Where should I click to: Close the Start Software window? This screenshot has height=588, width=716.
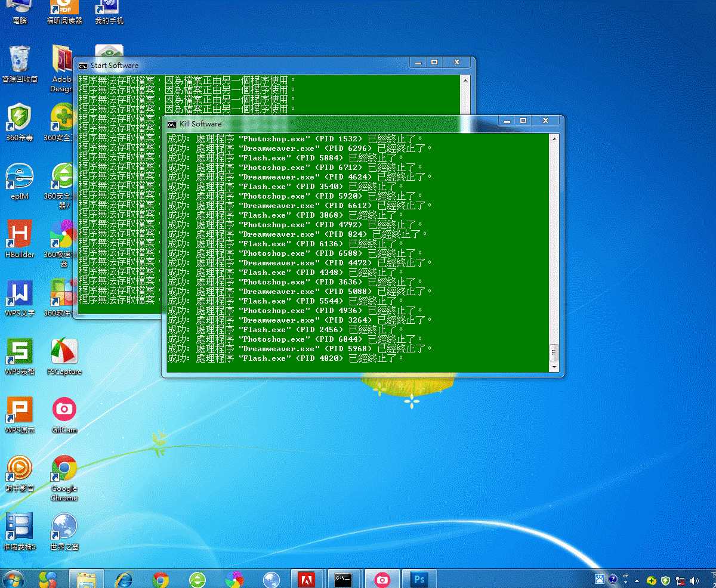click(x=456, y=62)
